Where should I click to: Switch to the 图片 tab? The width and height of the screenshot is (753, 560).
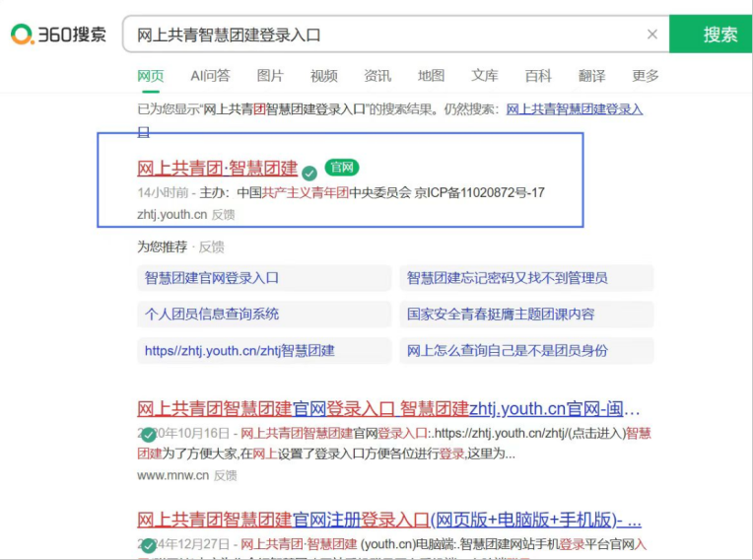pos(270,76)
